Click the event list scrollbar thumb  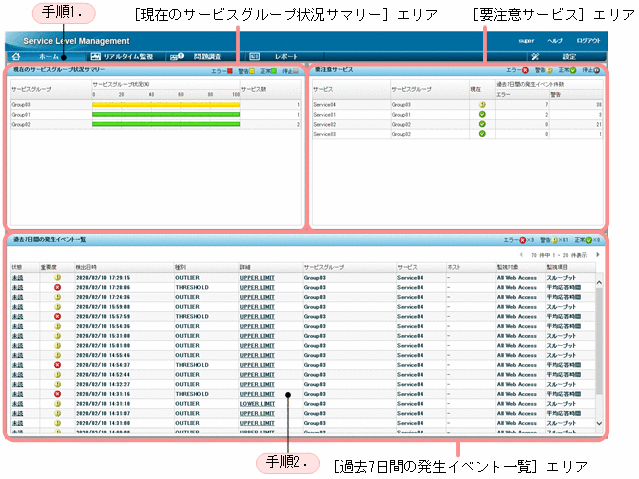599,341
